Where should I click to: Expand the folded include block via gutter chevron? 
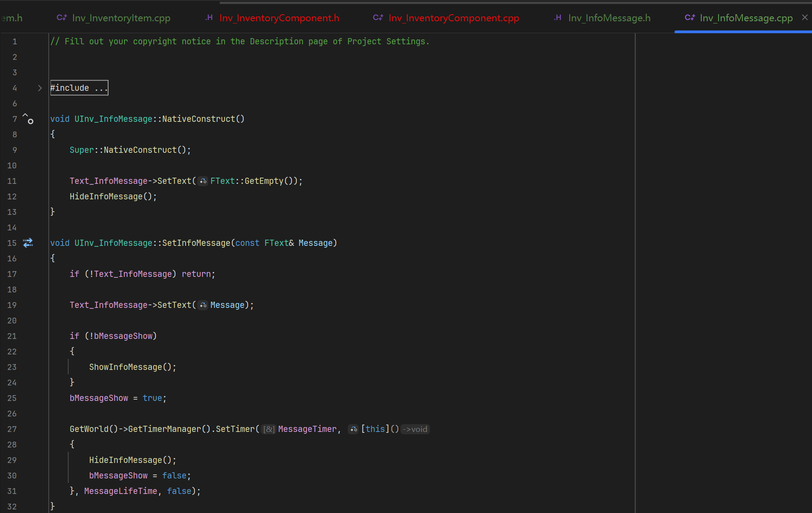coord(40,88)
